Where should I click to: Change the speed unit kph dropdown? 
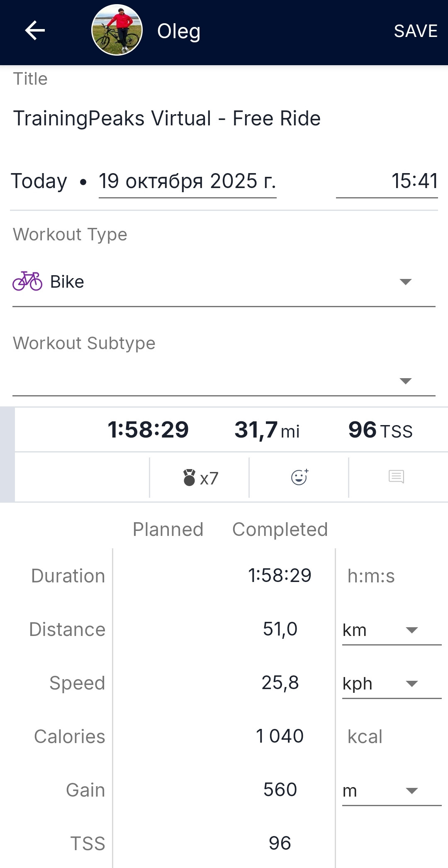tap(392, 684)
